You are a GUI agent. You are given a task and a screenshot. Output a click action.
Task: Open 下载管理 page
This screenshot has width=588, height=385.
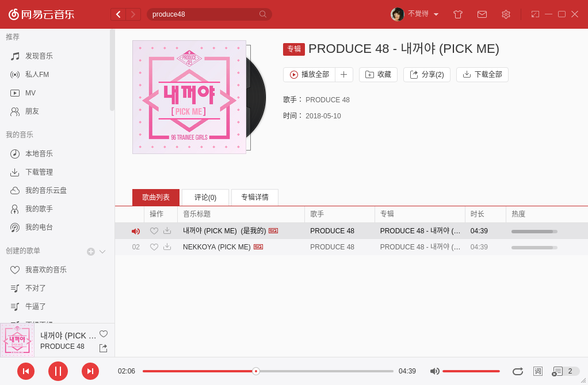(x=32, y=172)
